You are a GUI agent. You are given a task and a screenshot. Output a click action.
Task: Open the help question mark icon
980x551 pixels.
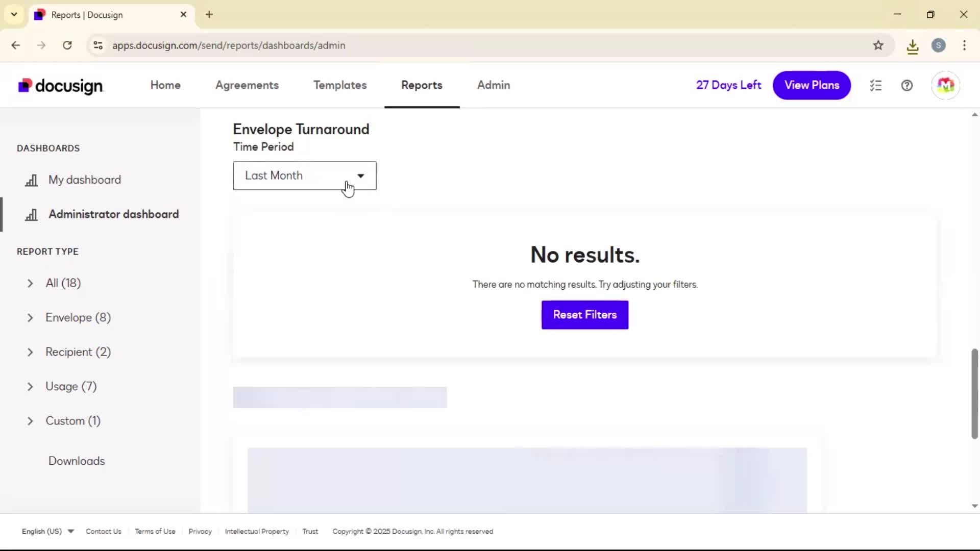click(x=907, y=86)
